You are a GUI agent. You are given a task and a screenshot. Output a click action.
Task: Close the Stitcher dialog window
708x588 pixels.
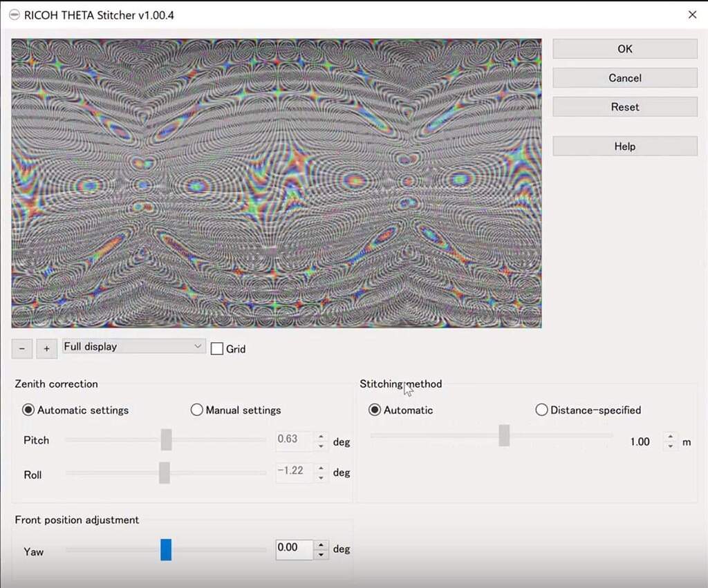[x=692, y=15]
